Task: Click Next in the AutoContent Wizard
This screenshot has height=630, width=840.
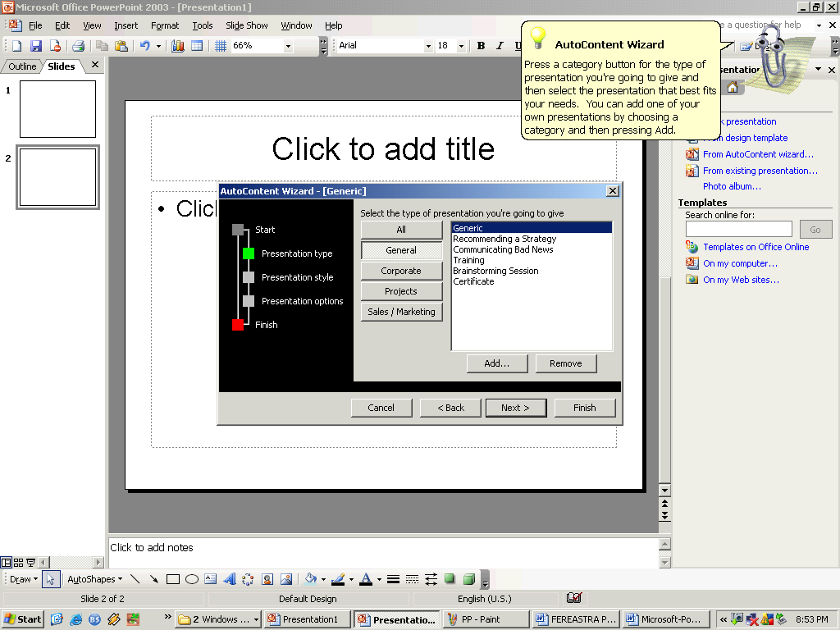Action: [516, 408]
